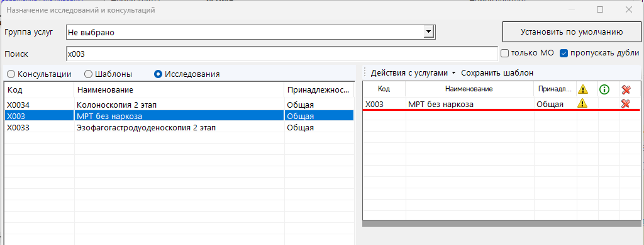The width and height of the screenshot is (644, 245).
Task: Remove МРТ без наркоза via red cross icon
Action: [626, 104]
